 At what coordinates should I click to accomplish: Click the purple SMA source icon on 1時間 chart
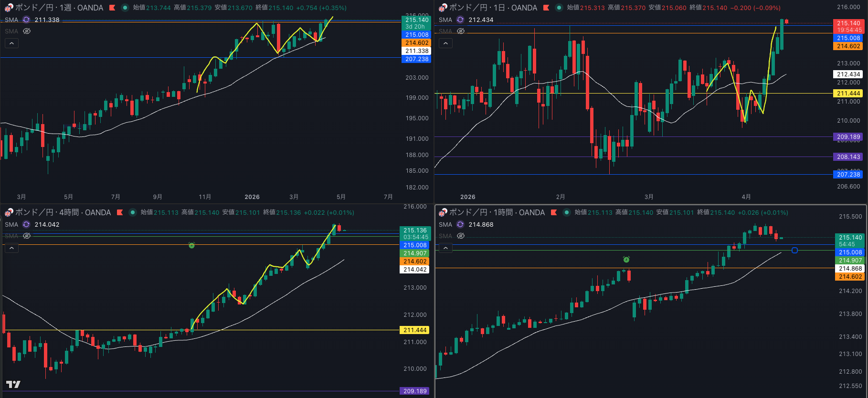click(460, 224)
